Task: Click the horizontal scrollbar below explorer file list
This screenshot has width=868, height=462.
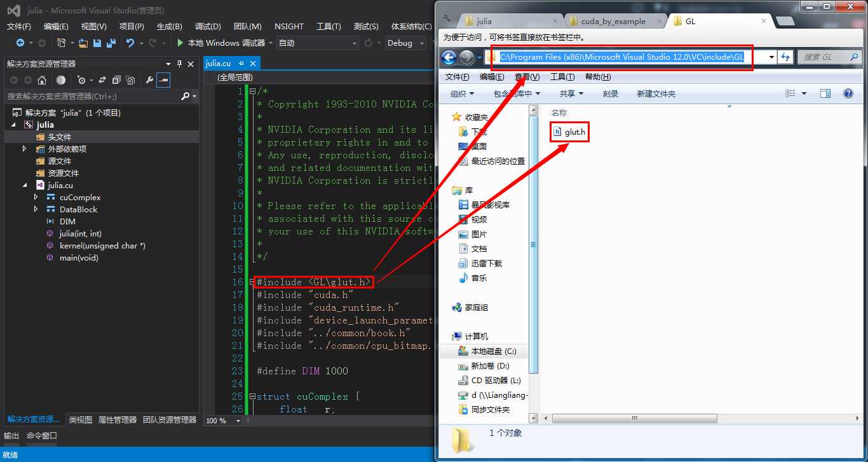Action: (635, 419)
